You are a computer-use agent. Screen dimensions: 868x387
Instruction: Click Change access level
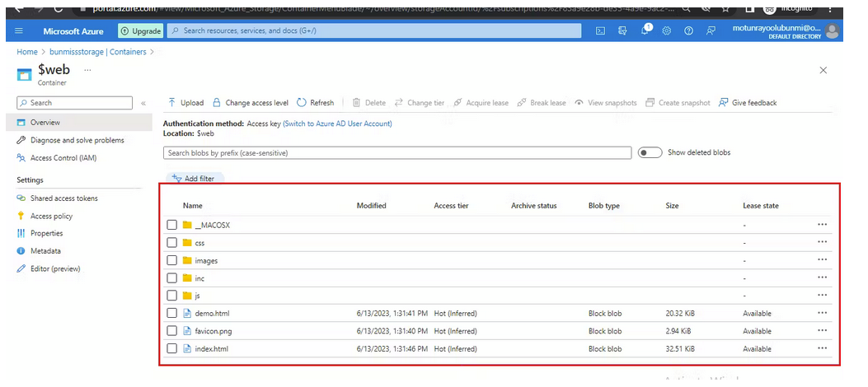coord(251,103)
